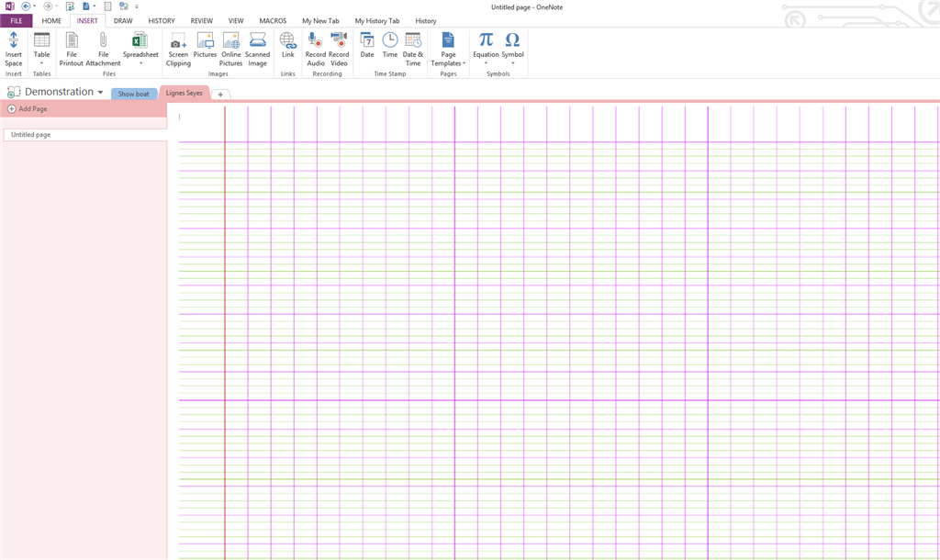Click Insert Space tool
Viewport: 940px width, 560px height.
click(x=13, y=50)
